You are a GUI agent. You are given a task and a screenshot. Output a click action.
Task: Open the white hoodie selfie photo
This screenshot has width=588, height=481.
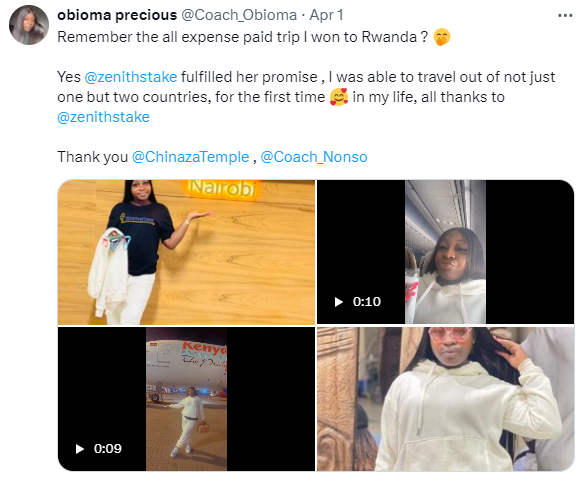click(446, 399)
